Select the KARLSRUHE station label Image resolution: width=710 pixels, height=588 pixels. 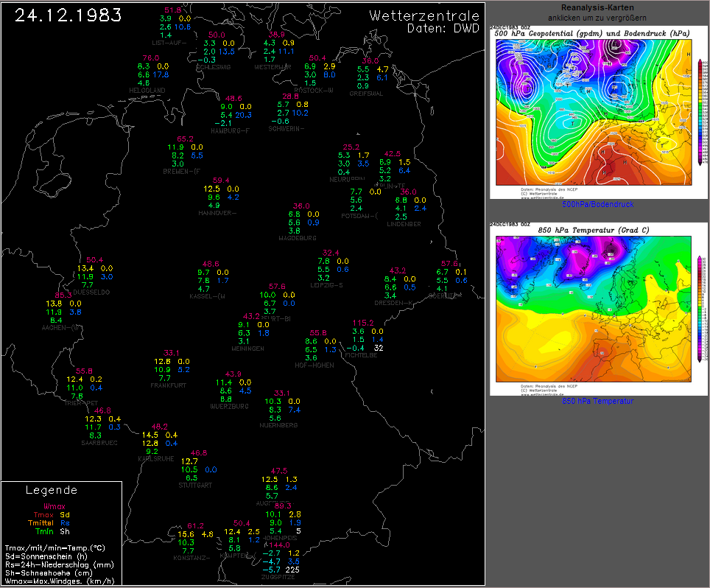click(x=155, y=458)
